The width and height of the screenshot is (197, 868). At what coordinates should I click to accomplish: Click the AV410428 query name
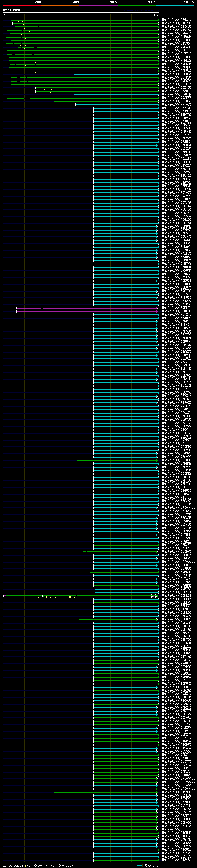[11, 10]
